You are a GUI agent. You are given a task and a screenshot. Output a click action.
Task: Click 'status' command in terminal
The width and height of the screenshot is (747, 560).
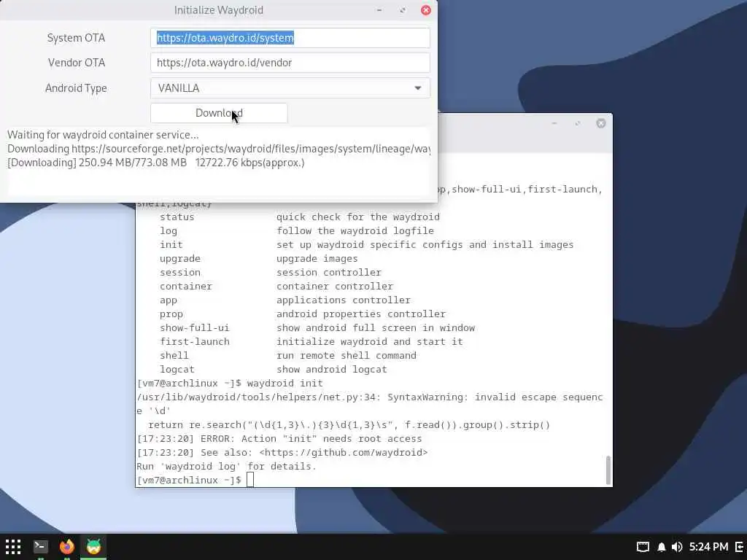[x=177, y=217]
